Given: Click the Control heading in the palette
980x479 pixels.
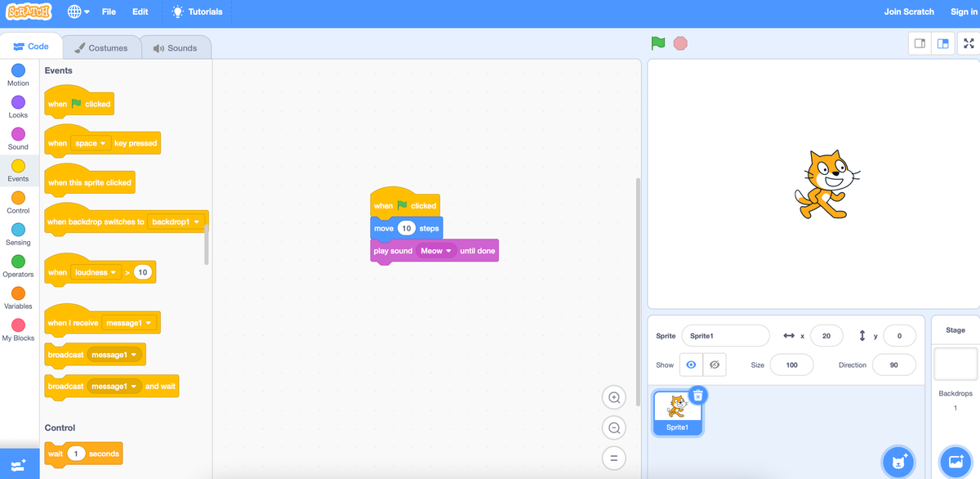Looking at the screenshot, I should coord(60,428).
